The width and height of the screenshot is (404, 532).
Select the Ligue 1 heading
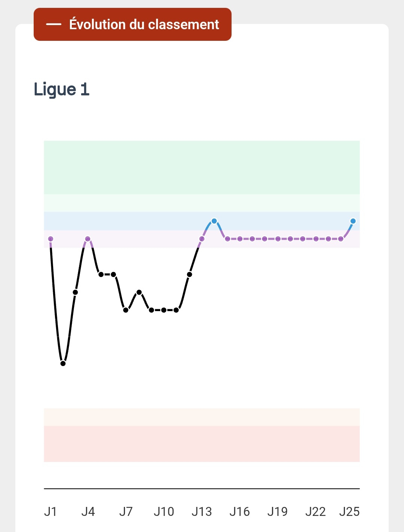pos(62,89)
